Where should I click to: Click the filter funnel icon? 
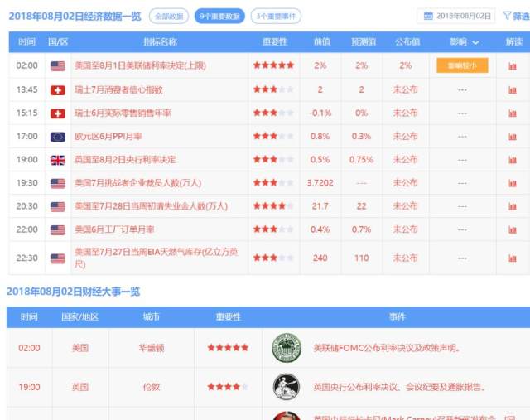click(507, 16)
